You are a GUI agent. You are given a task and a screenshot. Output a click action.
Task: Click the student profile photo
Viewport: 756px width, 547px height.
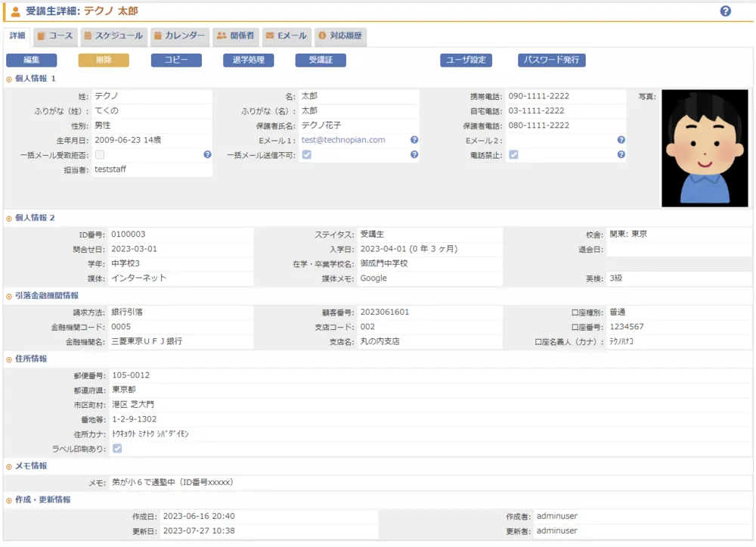705,148
